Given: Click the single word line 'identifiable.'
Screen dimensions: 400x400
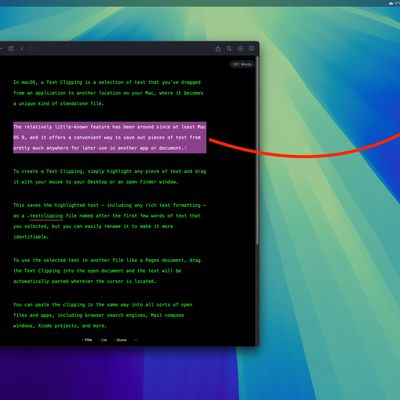Looking at the screenshot, I should (x=31, y=237).
